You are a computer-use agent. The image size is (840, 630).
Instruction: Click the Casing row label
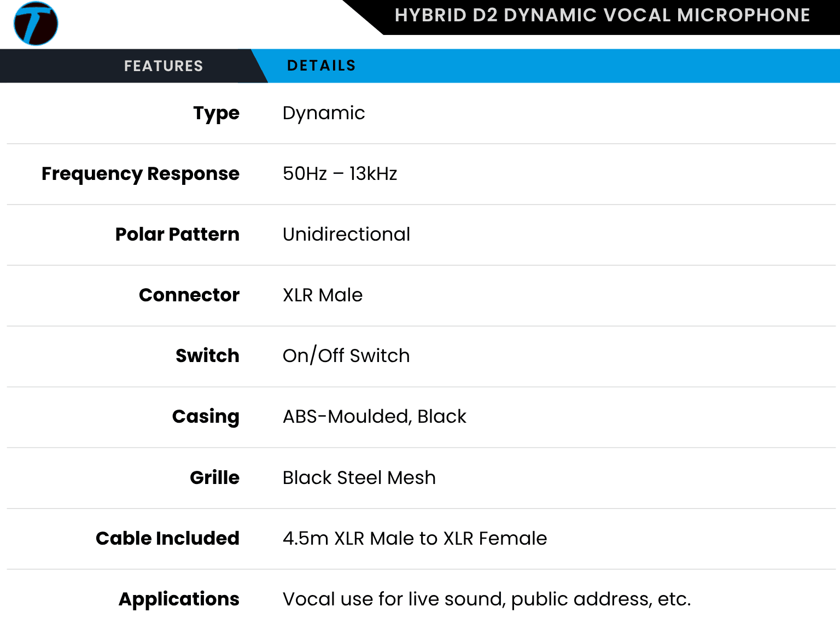point(206,417)
